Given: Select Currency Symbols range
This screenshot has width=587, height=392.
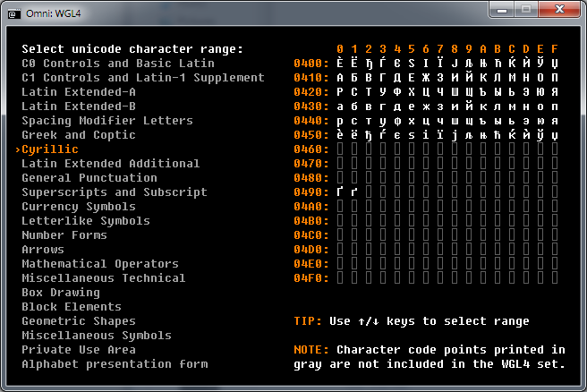Looking at the screenshot, I should [79, 207].
